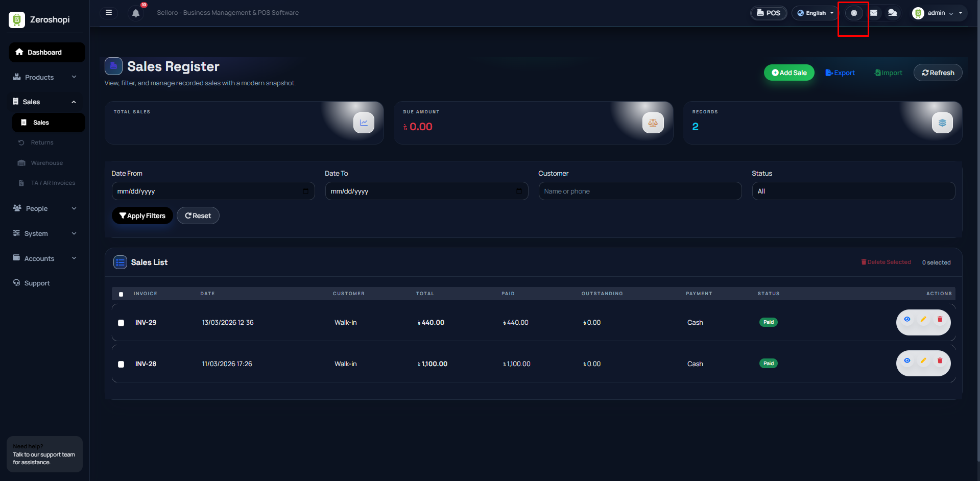Click Apply Filters button

pos(142,215)
